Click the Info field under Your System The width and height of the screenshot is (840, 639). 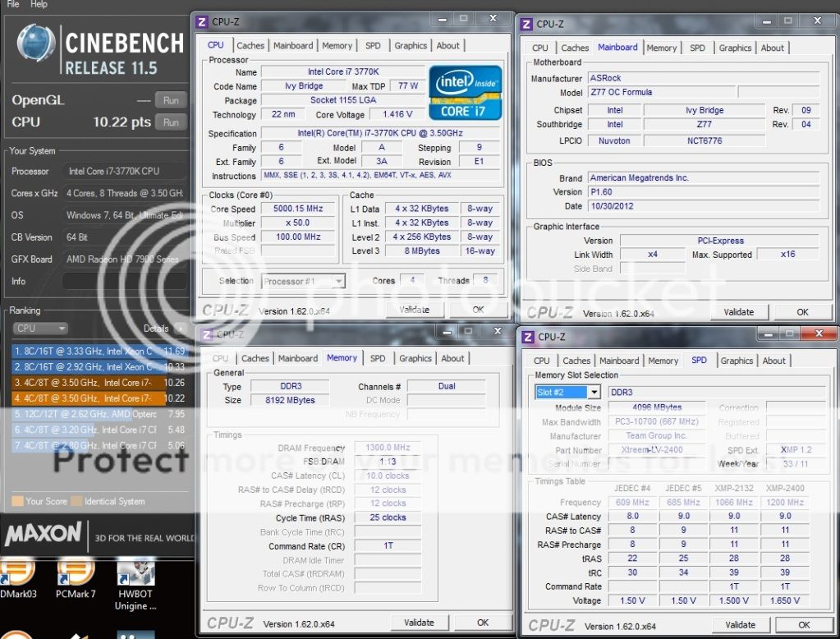point(123,281)
